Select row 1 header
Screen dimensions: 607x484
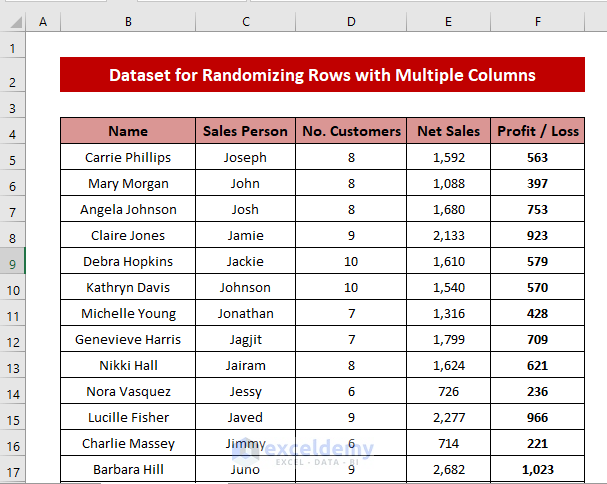point(12,45)
